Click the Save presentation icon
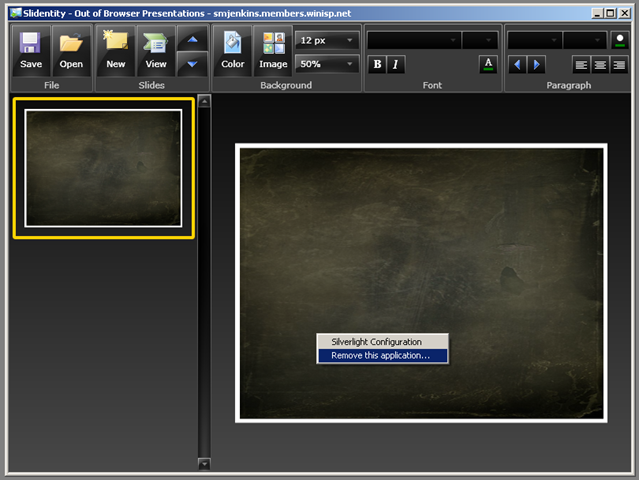Viewport: 639px width, 480px height. coord(31,51)
